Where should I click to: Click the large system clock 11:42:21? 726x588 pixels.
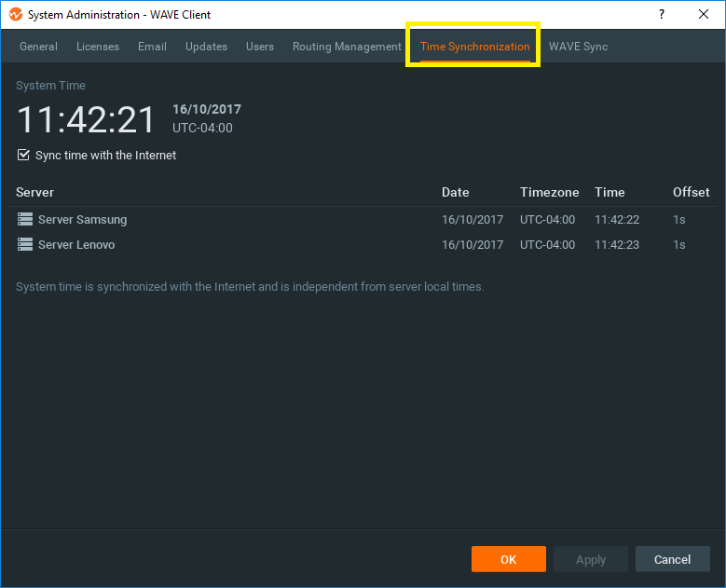(x=86, y=119)
